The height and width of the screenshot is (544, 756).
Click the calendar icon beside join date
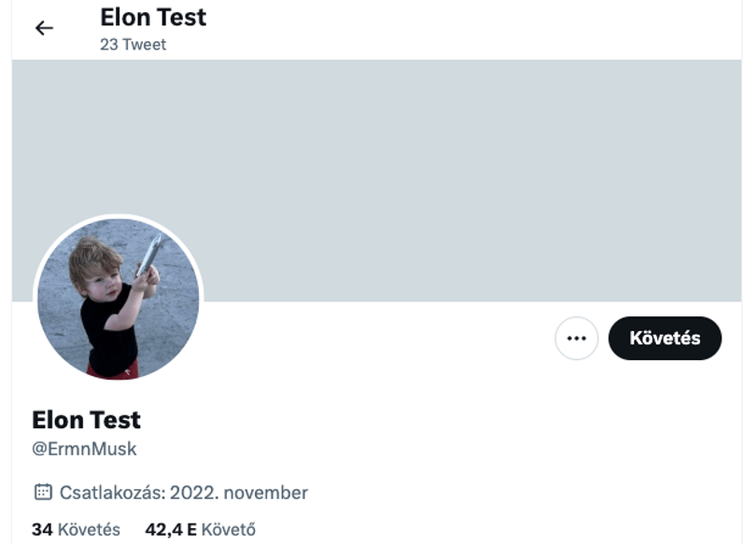pyautogui.click(x=43, y=492)
